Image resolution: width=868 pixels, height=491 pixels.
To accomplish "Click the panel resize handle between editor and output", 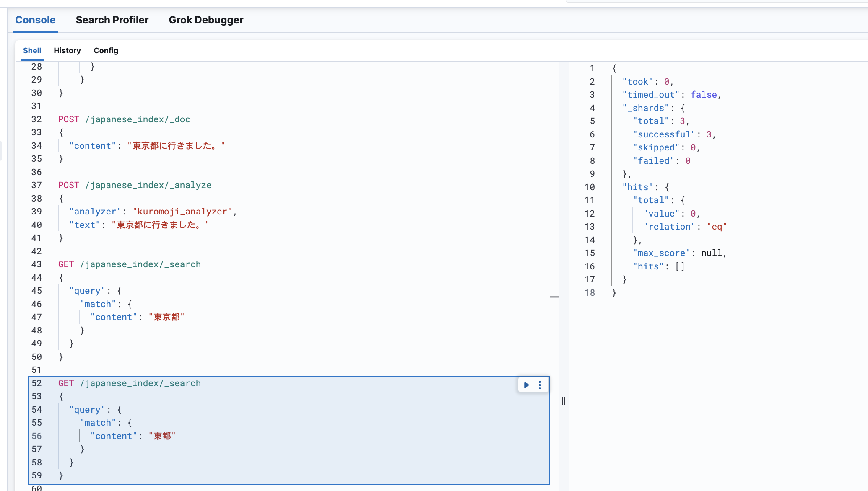I will click(563, 401).
